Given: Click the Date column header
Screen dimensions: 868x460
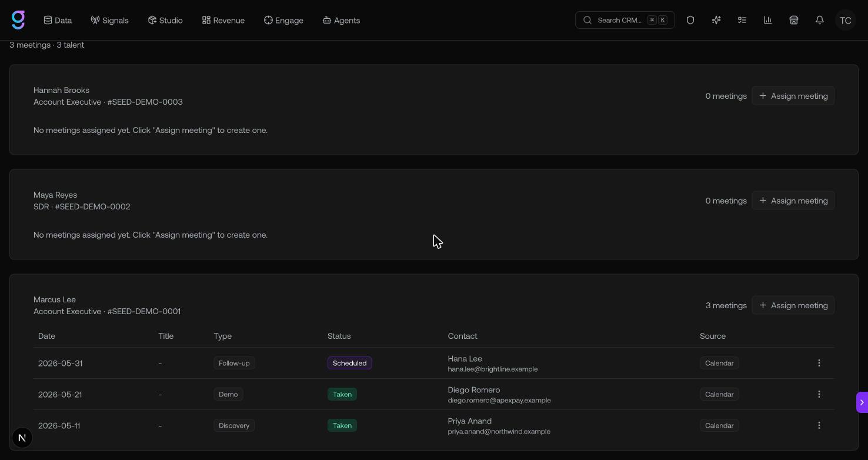Looking at the screenshot, I should pyautogui.click(x=46, y=336).
